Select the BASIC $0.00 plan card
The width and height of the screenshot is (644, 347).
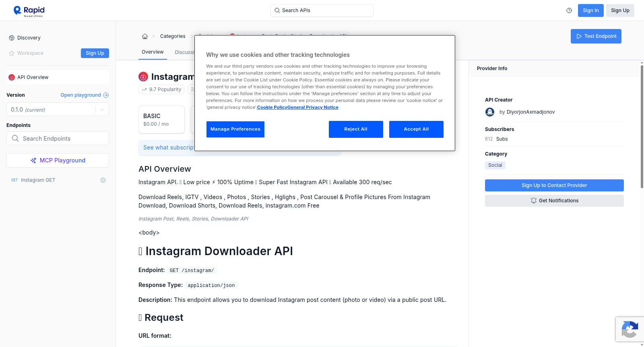pyautogui.click(x=161, y=120)
